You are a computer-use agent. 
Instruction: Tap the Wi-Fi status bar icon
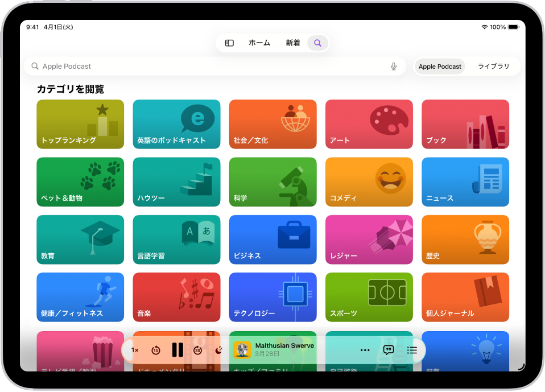(x=484, y=27)
